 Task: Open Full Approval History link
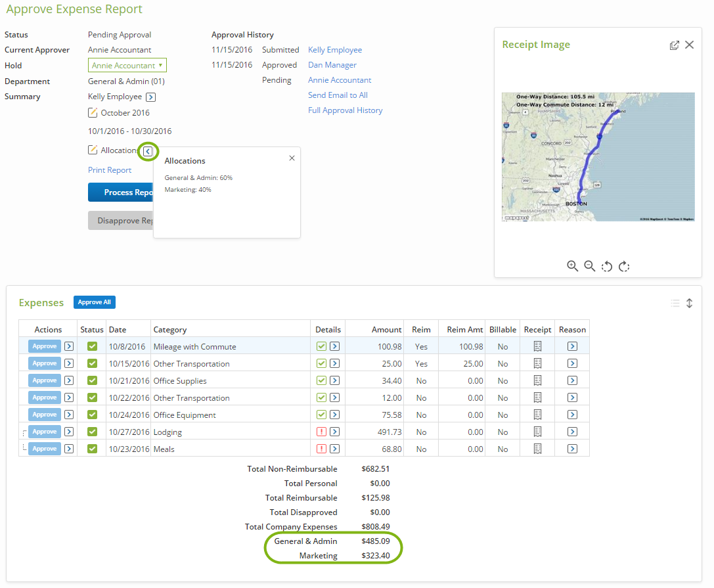(345, 110)
